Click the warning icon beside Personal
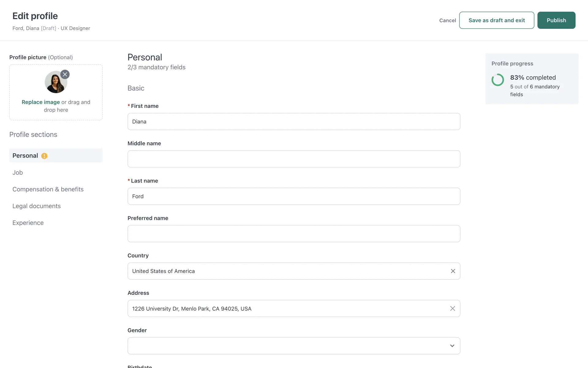 click(x=44, y=156)
